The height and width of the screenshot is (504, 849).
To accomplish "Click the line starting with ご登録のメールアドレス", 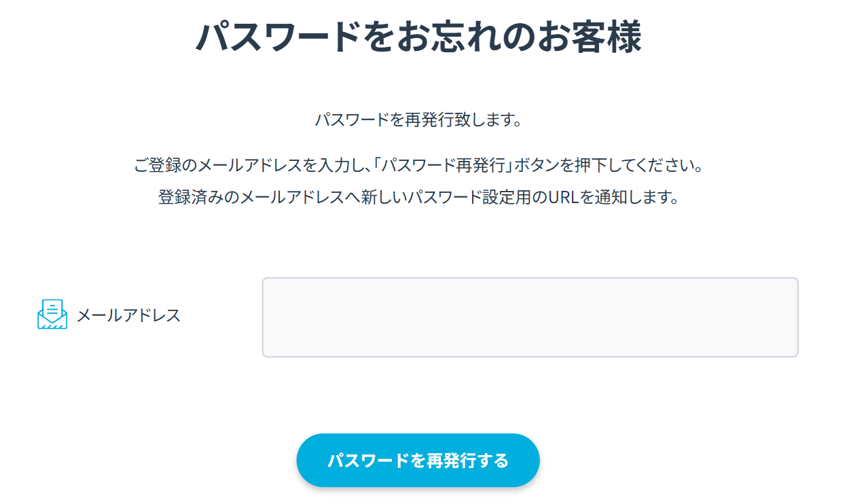I will [418, 166].
